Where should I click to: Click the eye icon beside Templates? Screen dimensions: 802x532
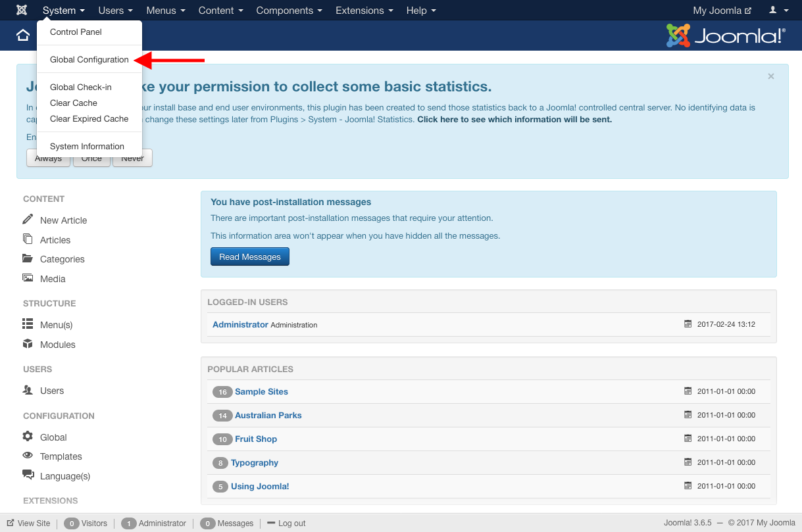[28, 456]
